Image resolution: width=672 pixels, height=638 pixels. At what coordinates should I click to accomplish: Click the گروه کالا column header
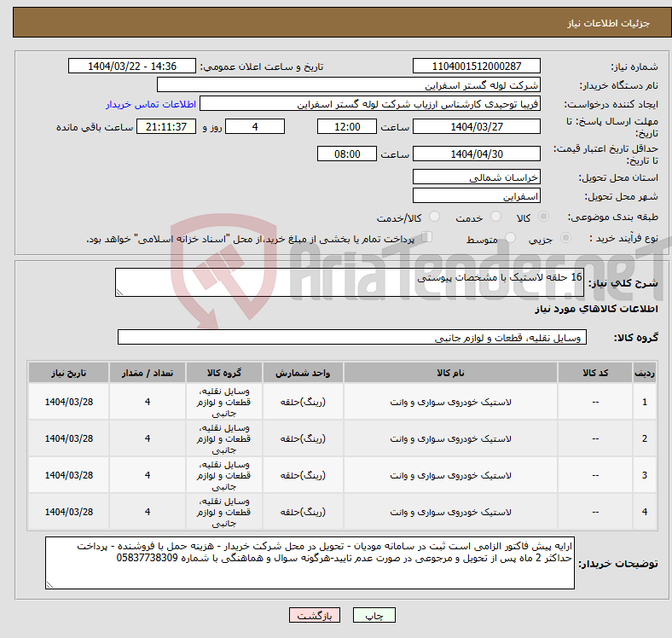tap(223, 373)
